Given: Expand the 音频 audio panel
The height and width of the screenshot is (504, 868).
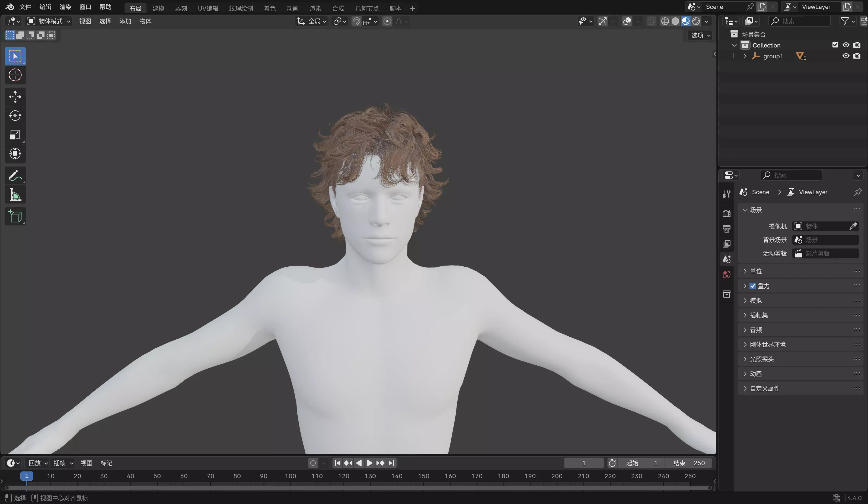Looking at the screenshot, I should click(x=801, y=330).
